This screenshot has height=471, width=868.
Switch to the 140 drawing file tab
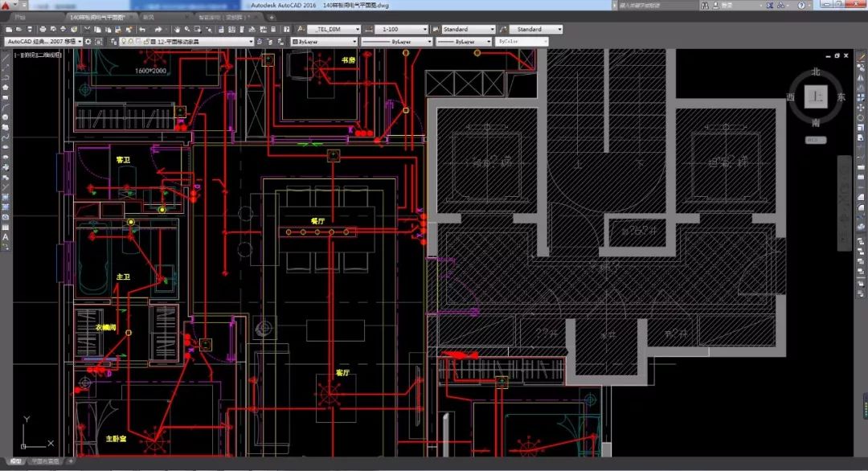(96, 16)
